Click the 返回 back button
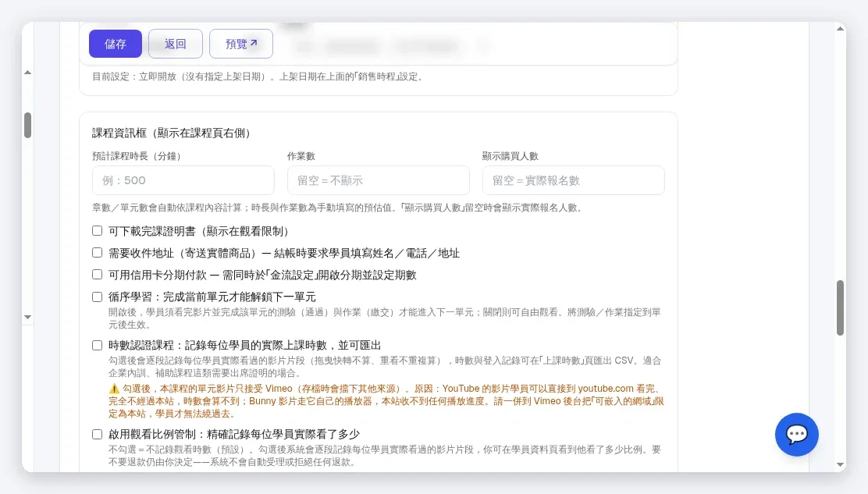Screen dimensions: 868x494 [176, 44]
